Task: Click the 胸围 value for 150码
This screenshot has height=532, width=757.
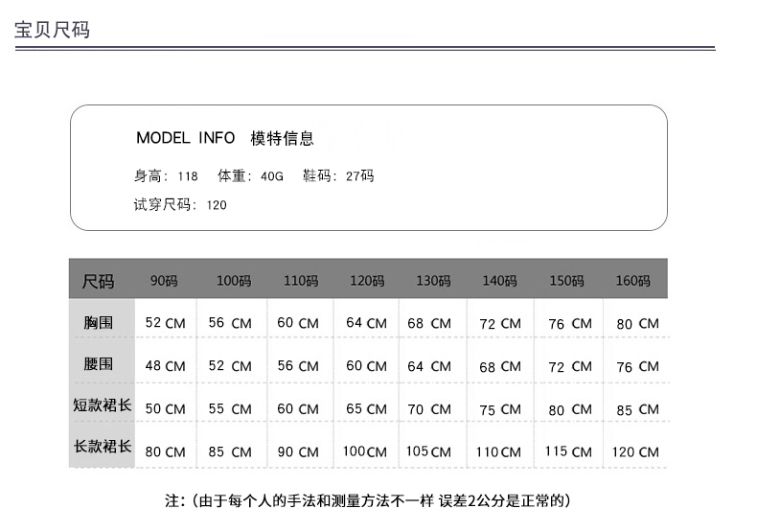Action: coord(570,323)
